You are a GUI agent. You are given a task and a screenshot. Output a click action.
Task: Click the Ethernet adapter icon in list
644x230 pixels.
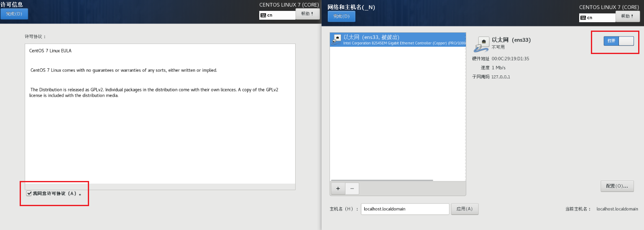point(336,40)
